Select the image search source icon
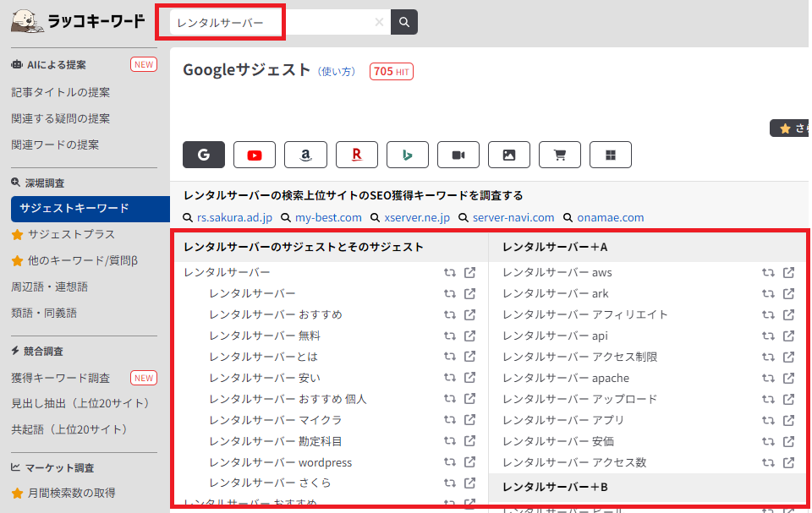 (x=509, y=155)
